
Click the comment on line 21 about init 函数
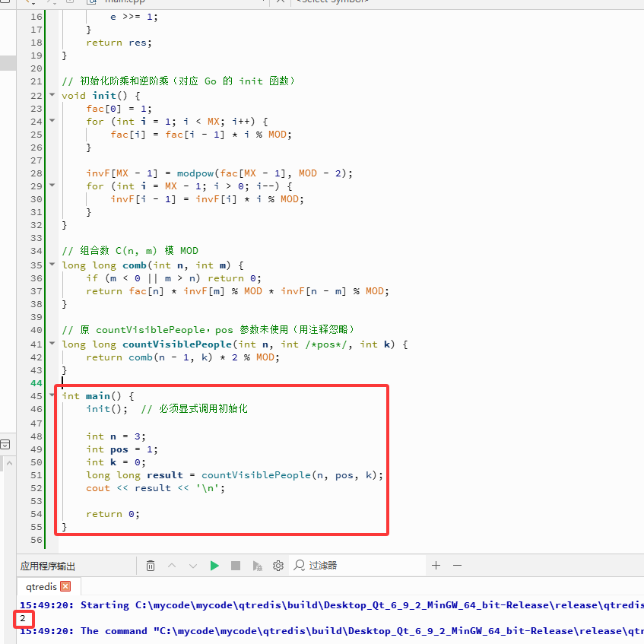click(x=178, y=81)
